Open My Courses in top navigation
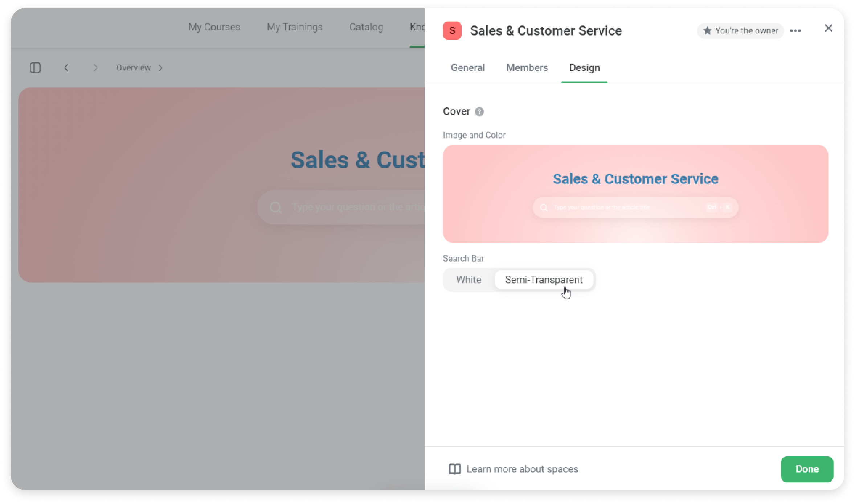The width and height of the screenshot is (855, 504). (214, 27)
